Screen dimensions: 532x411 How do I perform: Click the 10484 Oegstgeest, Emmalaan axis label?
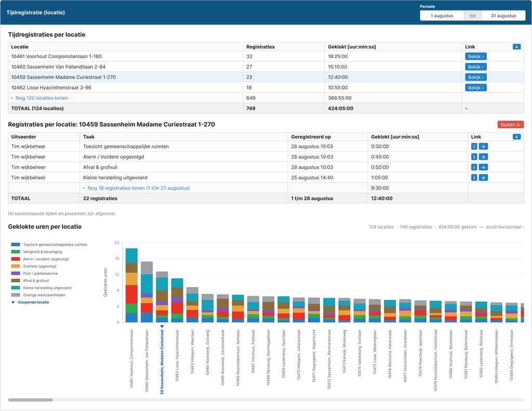tap(511, 355)
